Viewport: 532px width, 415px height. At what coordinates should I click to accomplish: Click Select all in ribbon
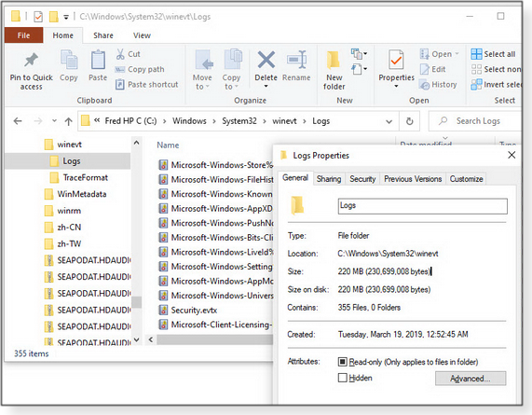493,54
